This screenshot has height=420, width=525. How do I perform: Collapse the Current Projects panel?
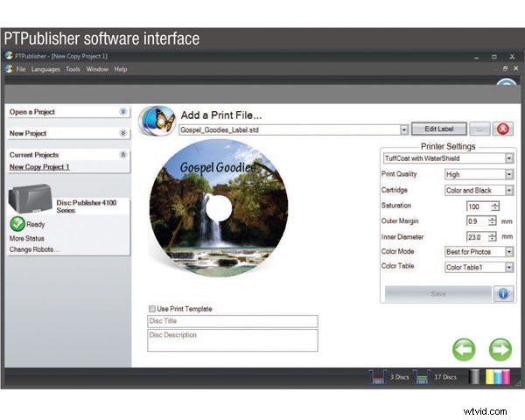122,154
